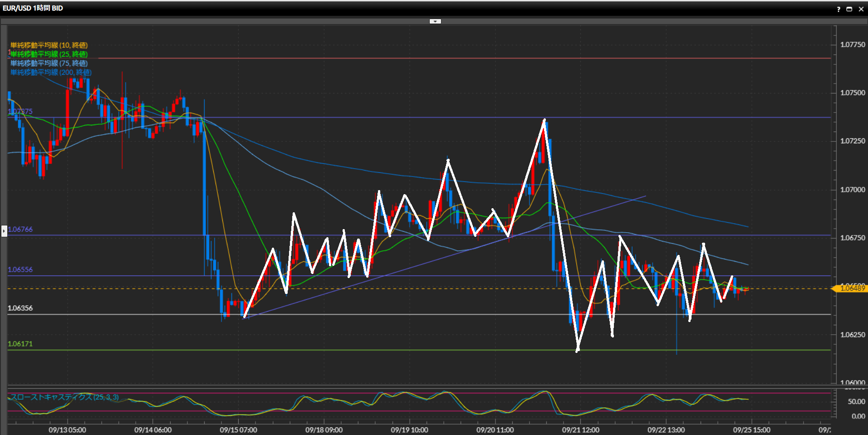Click the 単純移動平均線 (75, 終値) indicator label
868x435 pixels.
[x=49, y=63]
